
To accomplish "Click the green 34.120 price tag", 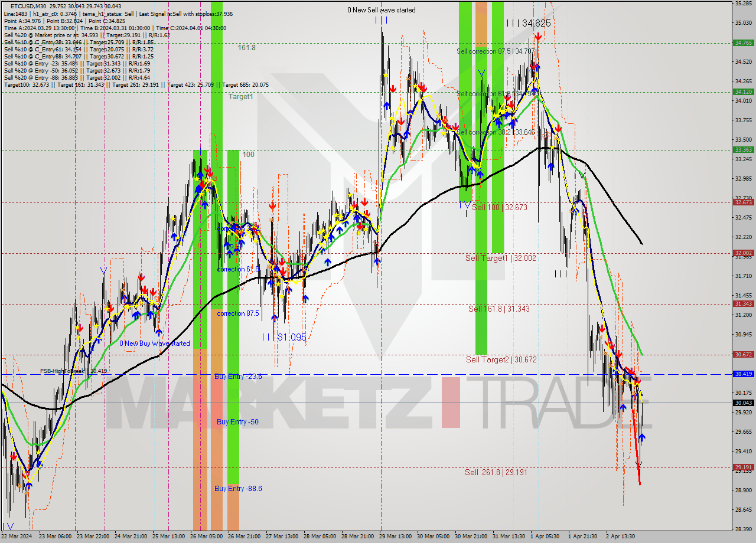I will 743,91.
